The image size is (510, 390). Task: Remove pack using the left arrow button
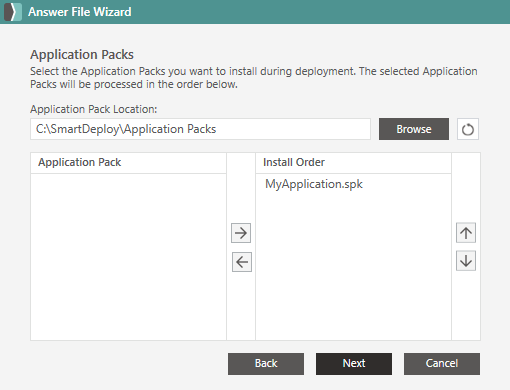coord(242,262)
